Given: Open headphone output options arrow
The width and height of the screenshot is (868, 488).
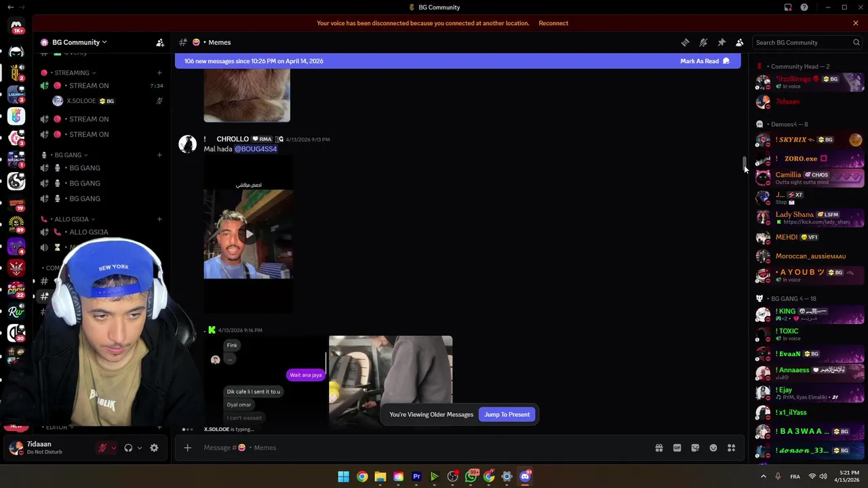Looking at the screenshot, I should click(x=139, y=447).
